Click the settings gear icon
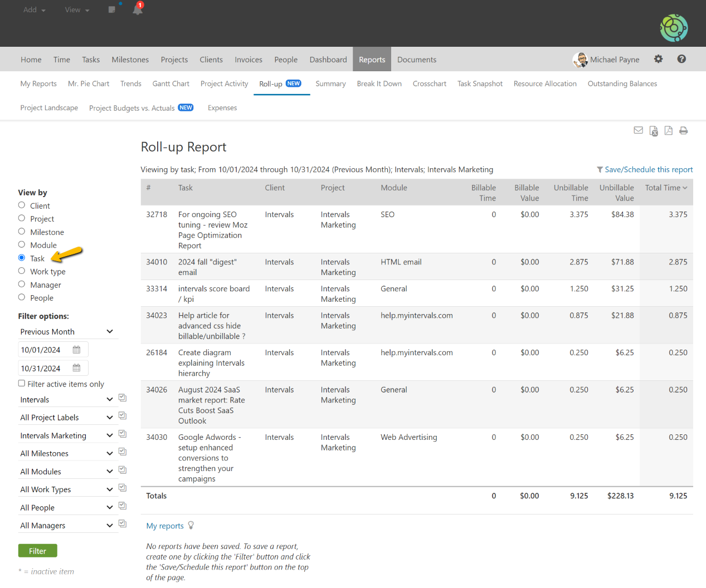 [x=658, y=59]
